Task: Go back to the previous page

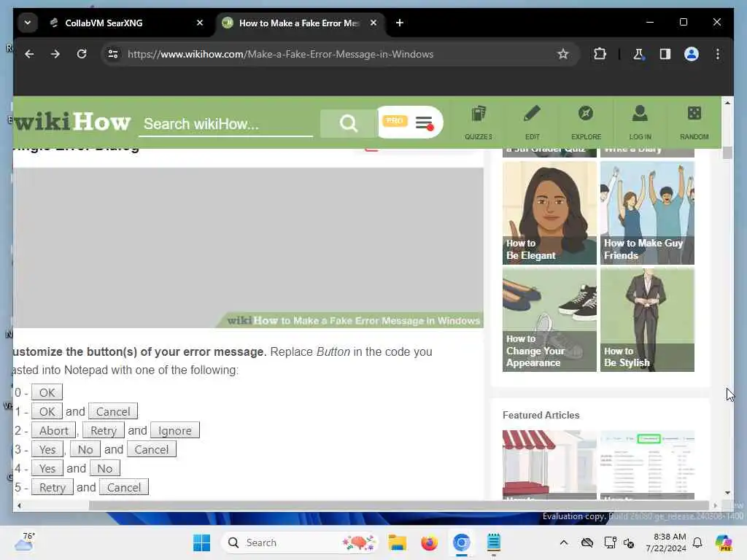Action: [29, 54]
